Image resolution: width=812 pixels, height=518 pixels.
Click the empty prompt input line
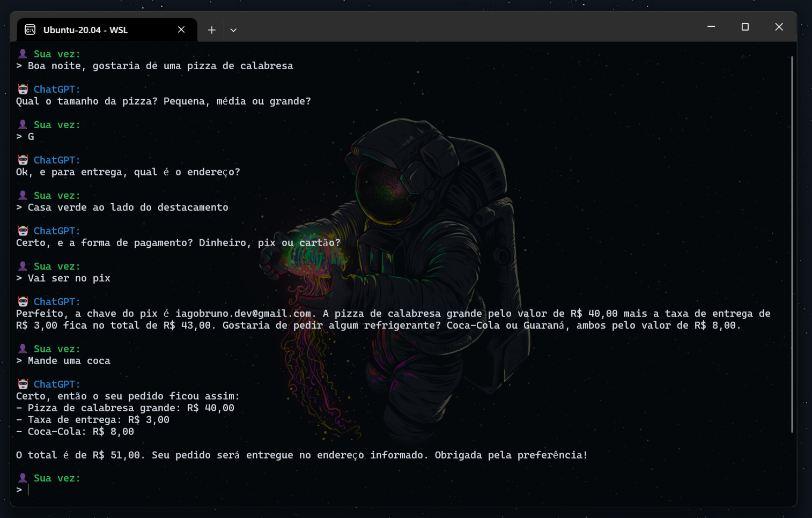coord(402,490)
